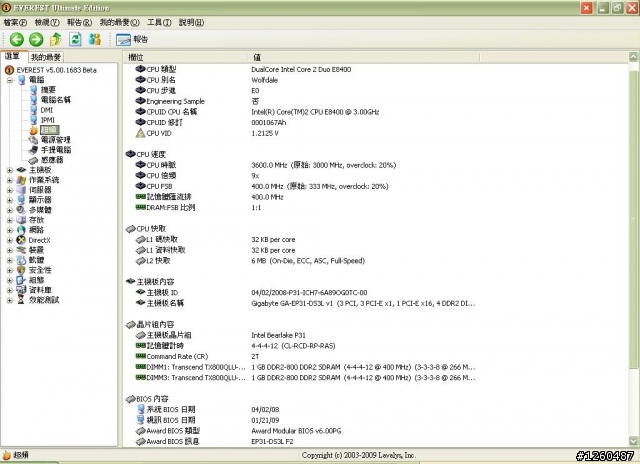Click the CPU VID warning triangle icon
Screen dimensions: 640x464
pyautogui.click(x=140, y=133)
